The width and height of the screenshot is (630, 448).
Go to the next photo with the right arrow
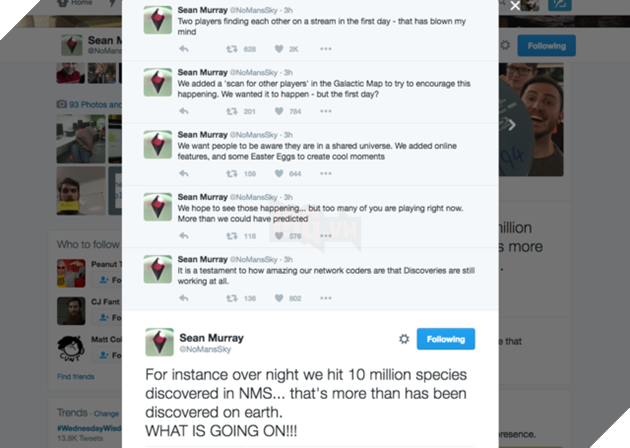(510, 125)
